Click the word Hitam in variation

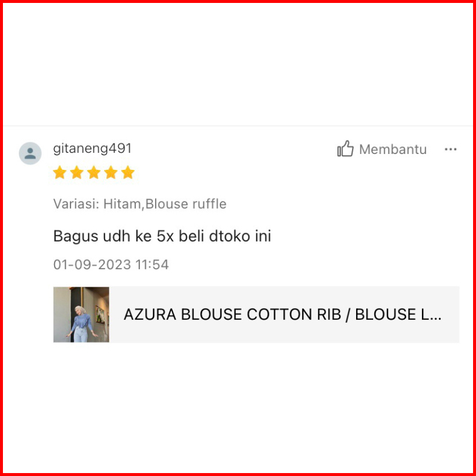pos(122,204)
